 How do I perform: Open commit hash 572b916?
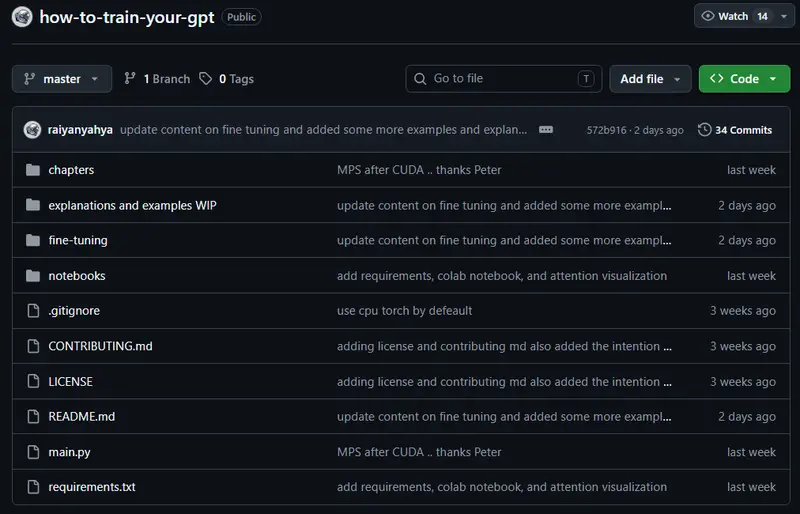[606, 130]
